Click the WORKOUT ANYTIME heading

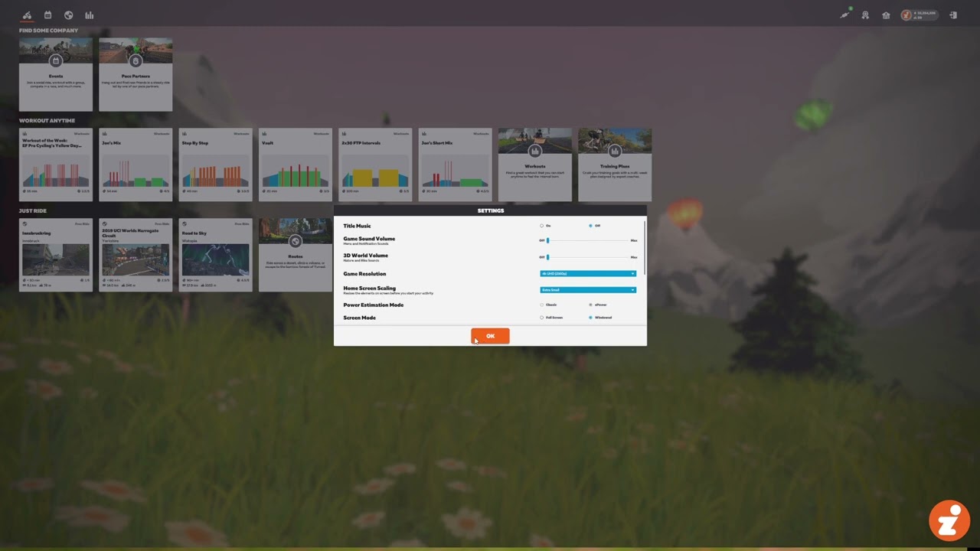47,120
